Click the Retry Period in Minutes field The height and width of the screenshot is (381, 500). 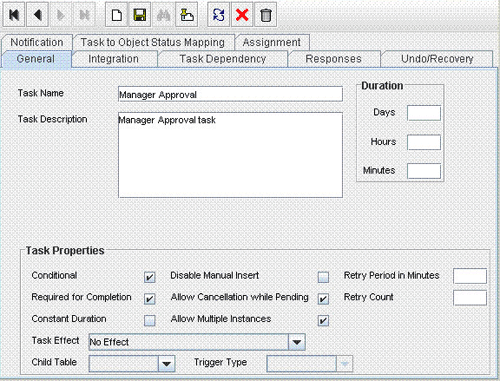pyautogui.click(x=470, y=276)
